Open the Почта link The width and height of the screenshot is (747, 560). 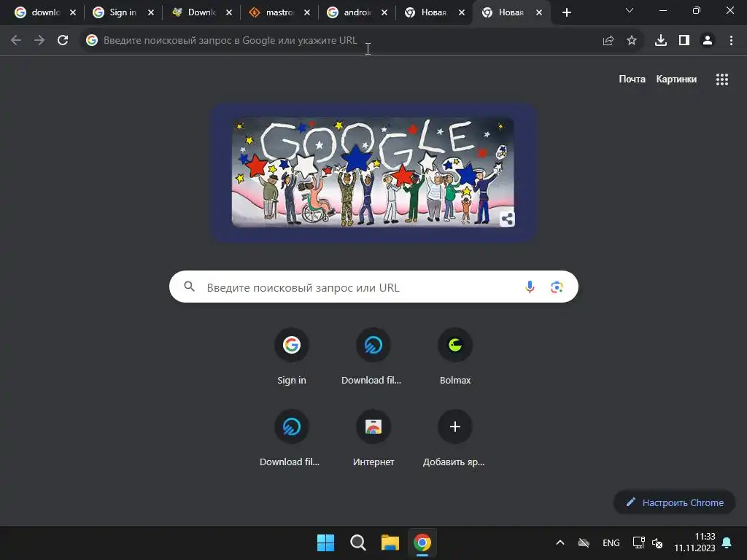click(x=632, y=79)
